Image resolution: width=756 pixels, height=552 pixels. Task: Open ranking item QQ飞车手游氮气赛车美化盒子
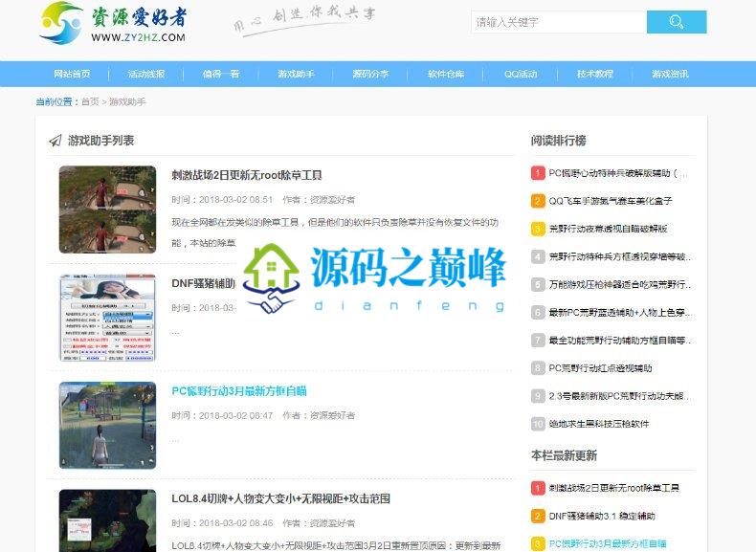click(x=611, y=201)
